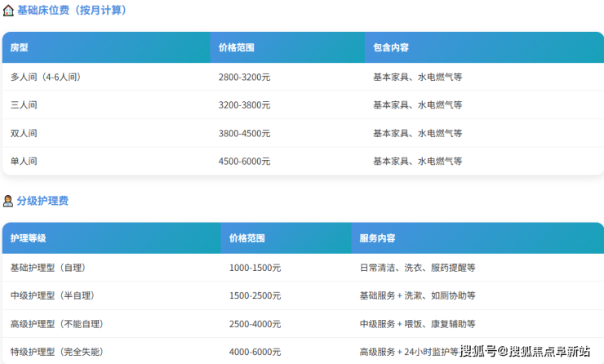Click the 服务内容 column header
Image resolution: width=604 pixels, height=364 pixels.
[x=378, y=238]
